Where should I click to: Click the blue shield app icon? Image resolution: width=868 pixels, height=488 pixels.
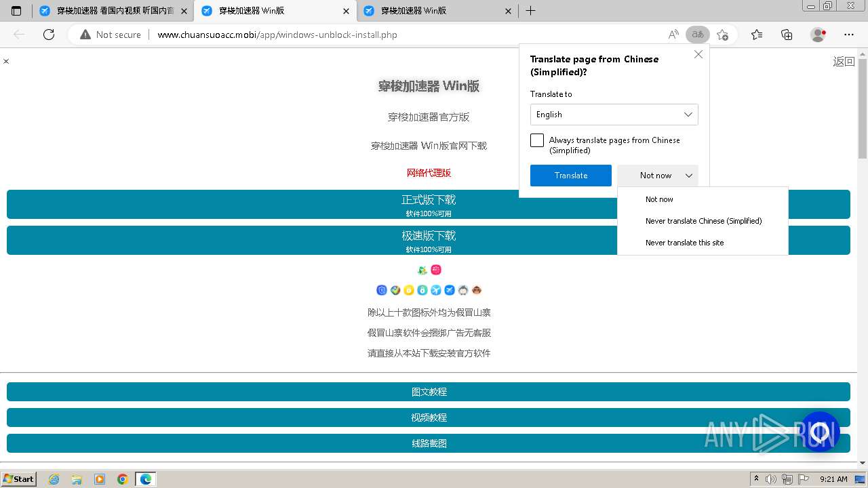tap(382, 290)
